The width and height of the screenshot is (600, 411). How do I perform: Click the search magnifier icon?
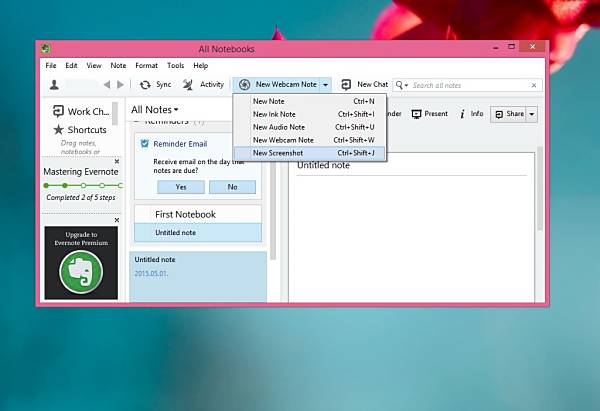point(399,85)
